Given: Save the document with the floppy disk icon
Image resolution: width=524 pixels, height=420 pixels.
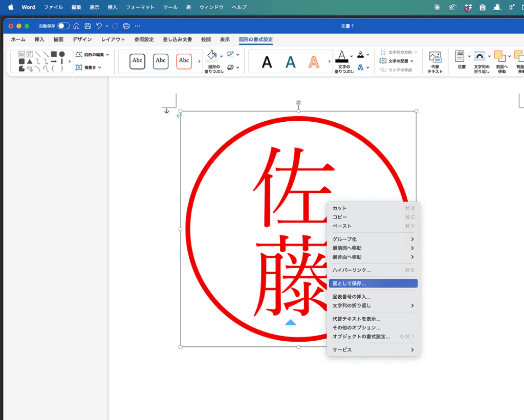Looking at the screenshot, I should tap(88, 26).
